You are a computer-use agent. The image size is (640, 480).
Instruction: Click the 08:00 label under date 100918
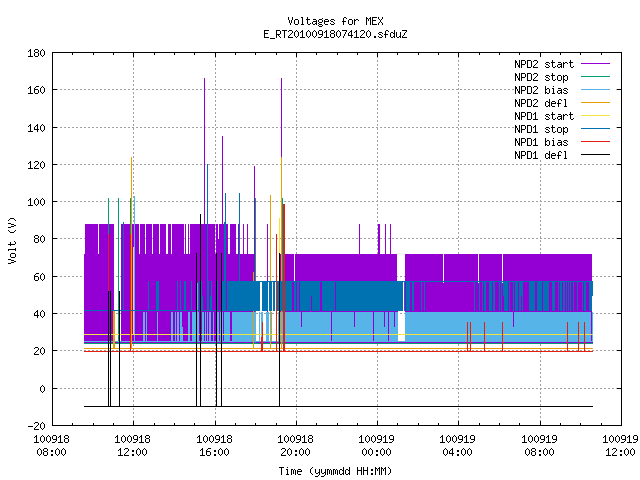coord(51,452)
